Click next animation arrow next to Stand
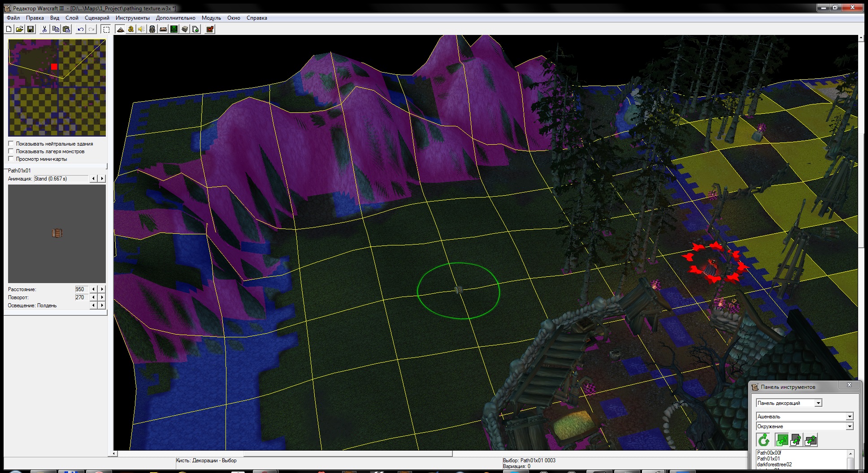This screenshot has width=868, height=473. click(x=102, y=179)
